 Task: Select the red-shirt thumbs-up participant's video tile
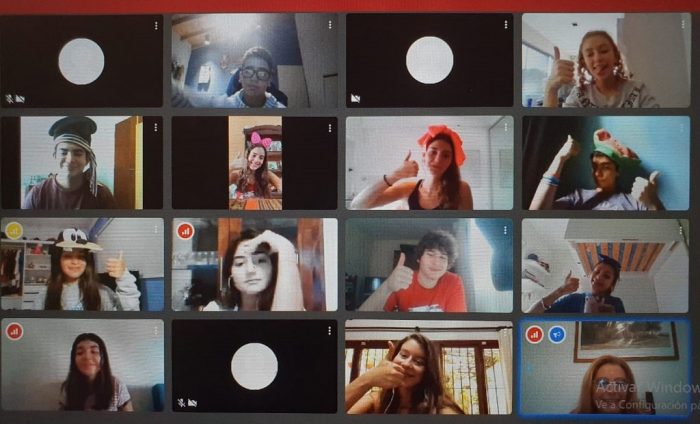429,266
